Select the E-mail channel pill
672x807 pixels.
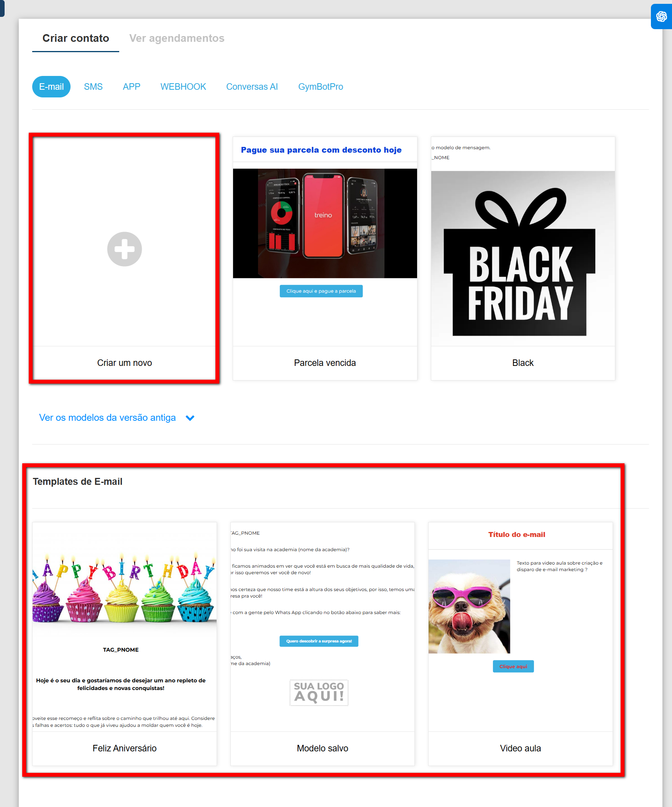pos(51,87)
